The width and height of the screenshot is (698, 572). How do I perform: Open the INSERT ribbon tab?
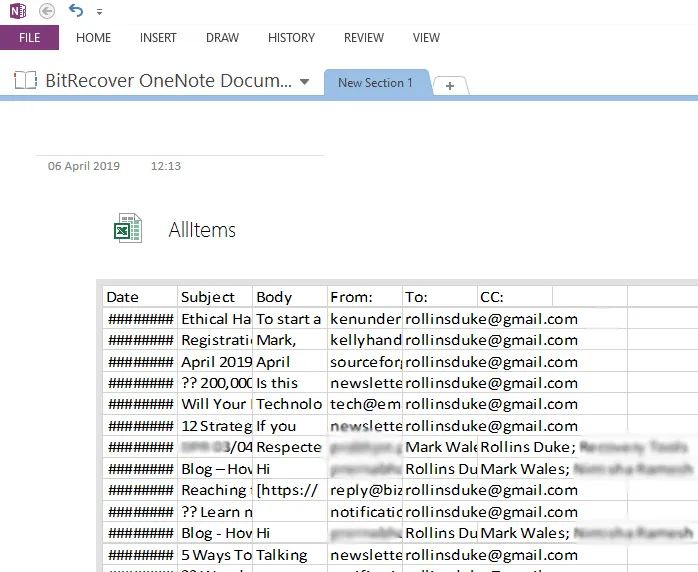(x=158, y=38)
